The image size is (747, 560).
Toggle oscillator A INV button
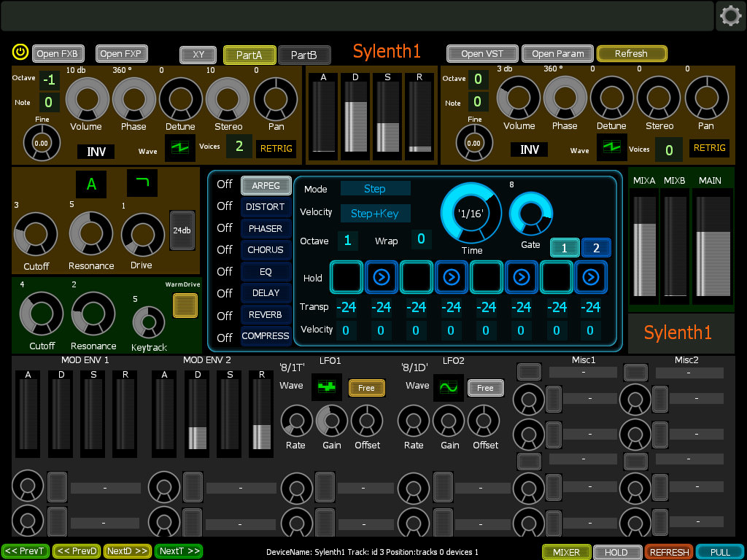pos(96,152)
